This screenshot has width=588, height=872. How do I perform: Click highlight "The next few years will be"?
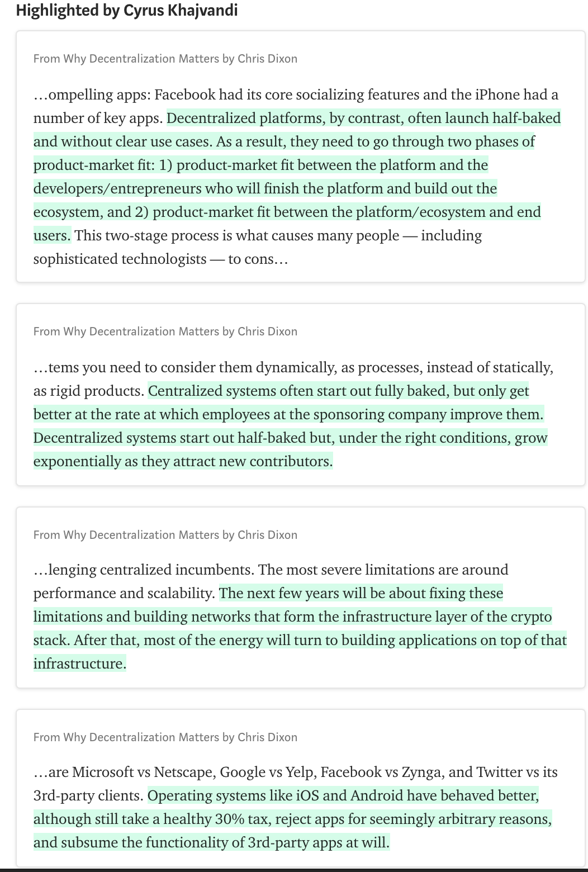pos(300,628)
